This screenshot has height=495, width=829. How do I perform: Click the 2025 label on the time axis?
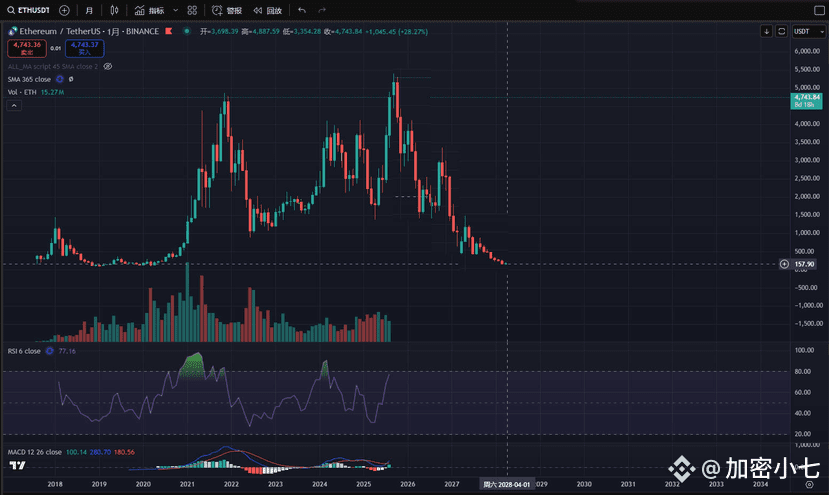point(363,484)
